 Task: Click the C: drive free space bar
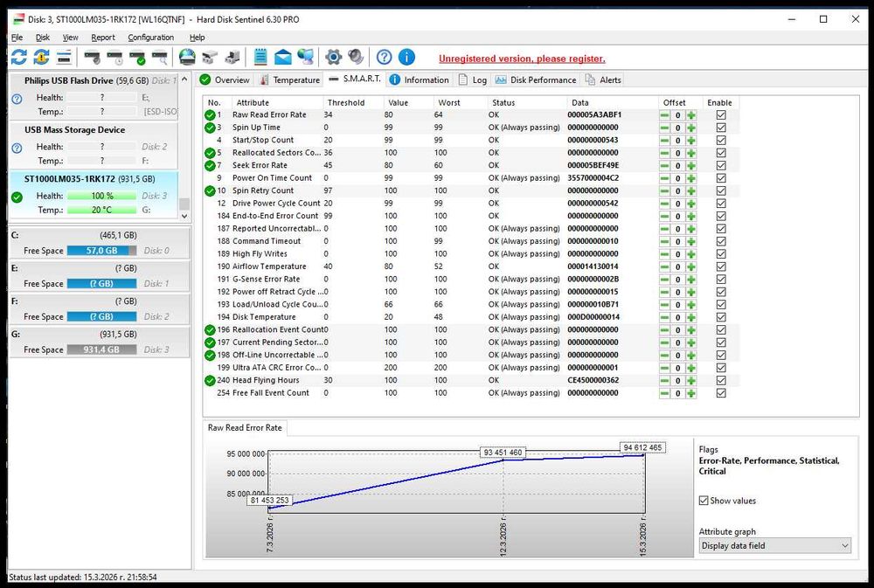[x=103, y=251]
